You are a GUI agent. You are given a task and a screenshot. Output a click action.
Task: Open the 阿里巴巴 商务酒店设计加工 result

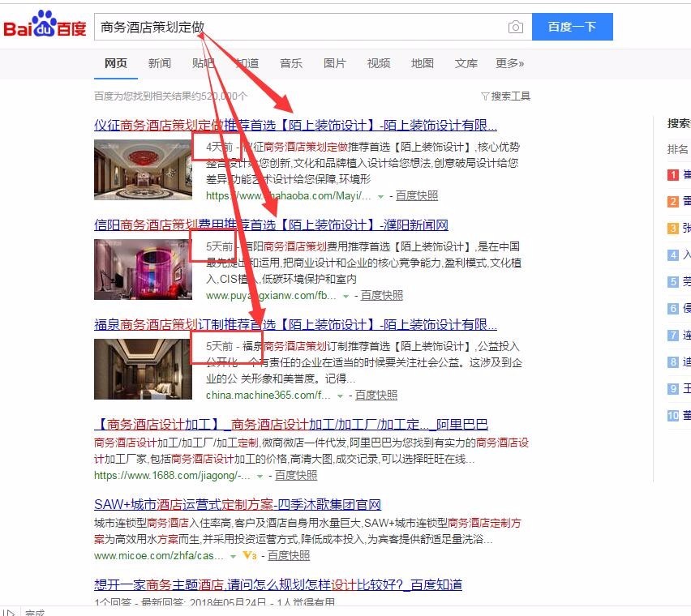click(x=291, y=425)
